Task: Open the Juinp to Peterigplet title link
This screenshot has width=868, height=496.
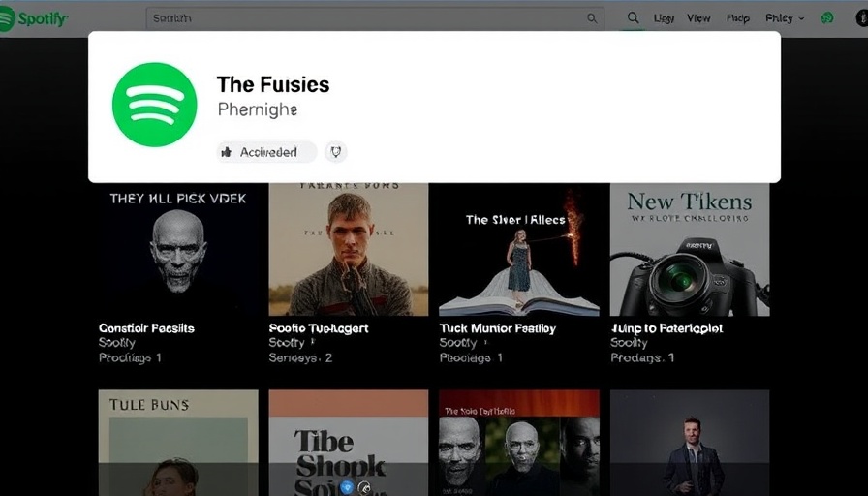Action: (666, 328)
